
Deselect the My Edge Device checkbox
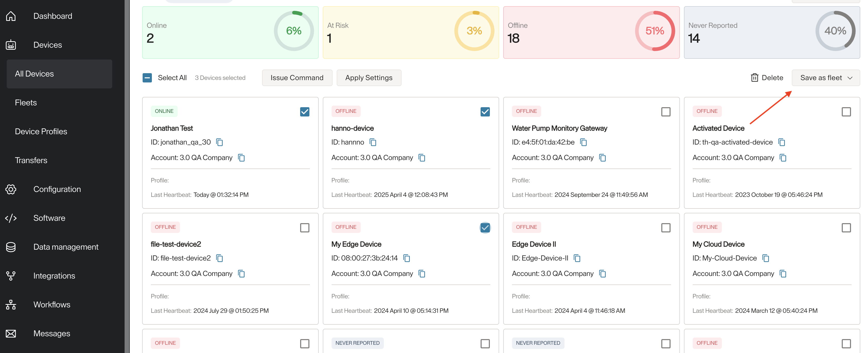coord(485,228)
